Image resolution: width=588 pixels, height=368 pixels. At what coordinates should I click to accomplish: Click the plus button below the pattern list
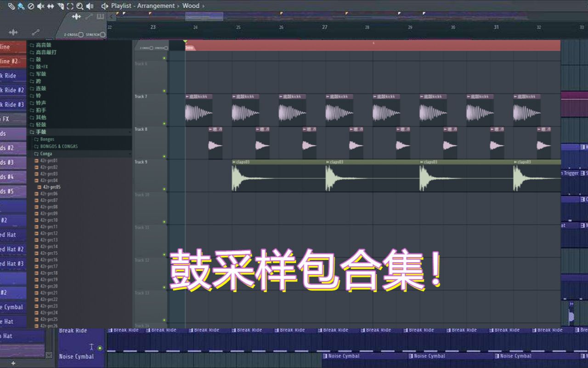click(x=13, y=363)
